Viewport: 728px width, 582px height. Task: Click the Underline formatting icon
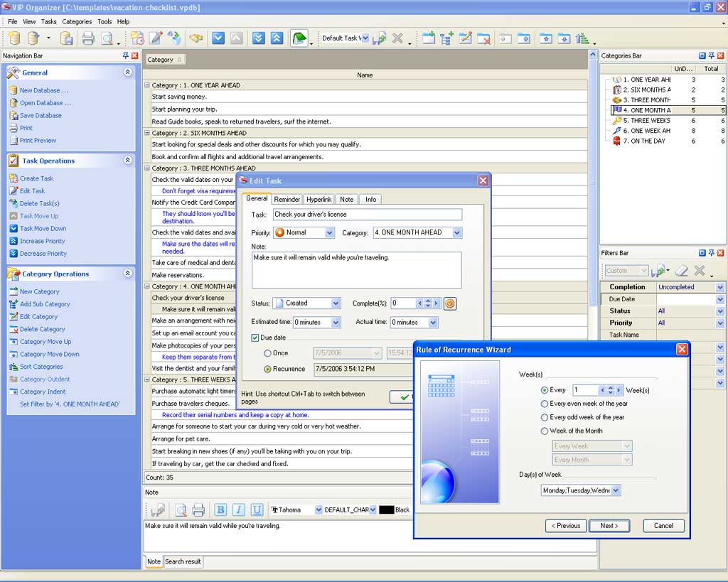coord(257,510)
